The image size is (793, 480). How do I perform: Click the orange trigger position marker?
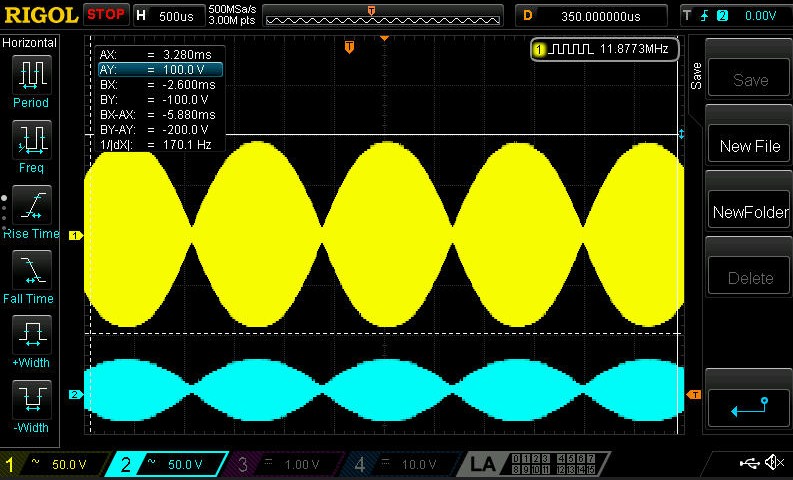(x=349, y=48)
